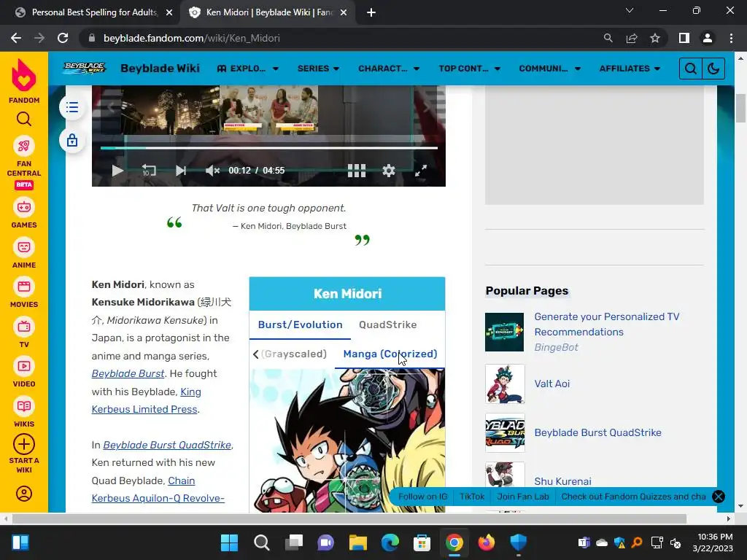Click the wiki search magnifier in header
This screenshot has height=560, width=747.
[x=690, y=69]
